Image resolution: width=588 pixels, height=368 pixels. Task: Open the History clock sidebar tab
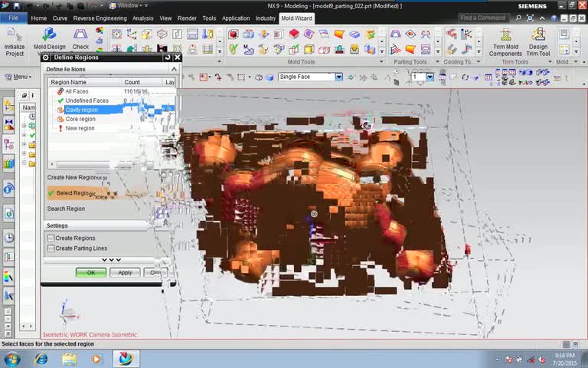[x=8, y=238]
